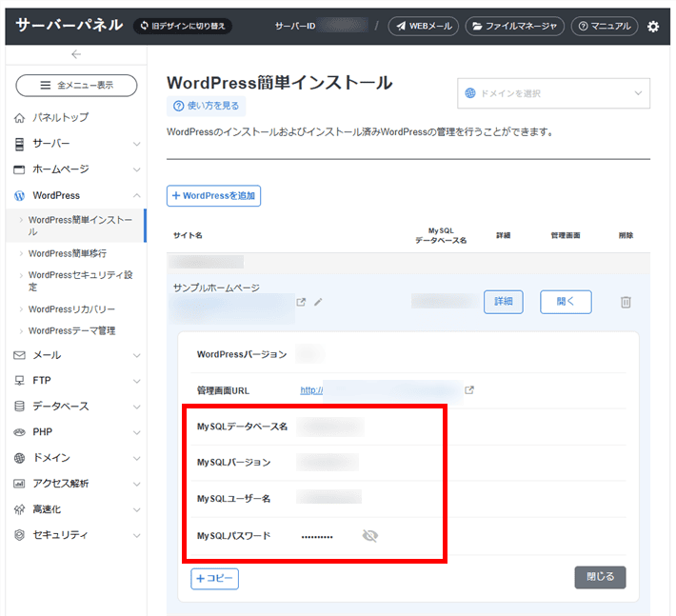The image size is (676, 616).
Task: Click the パネルトップ home icon
Action: tap(19, 118)
